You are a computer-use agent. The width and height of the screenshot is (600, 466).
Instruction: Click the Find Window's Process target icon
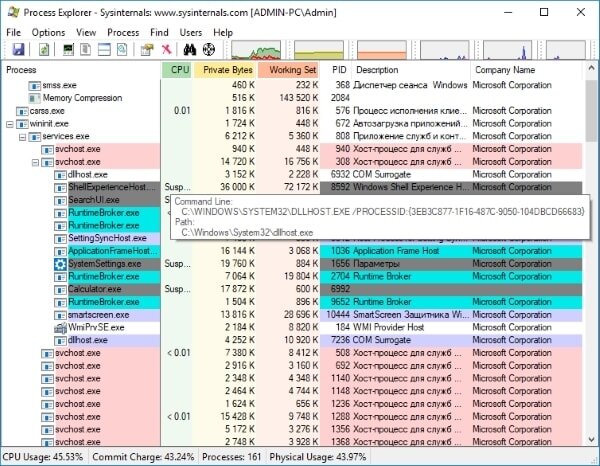[209, 49]
